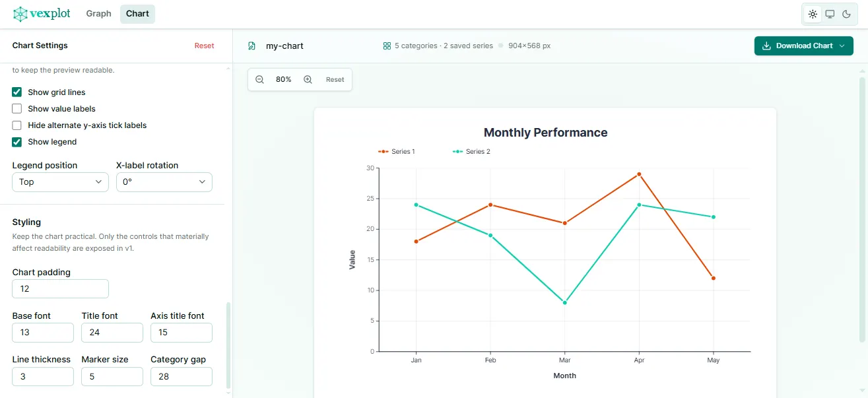Select system theme via the monitor icon
The image size is (868, 398).
pos(830,13)
